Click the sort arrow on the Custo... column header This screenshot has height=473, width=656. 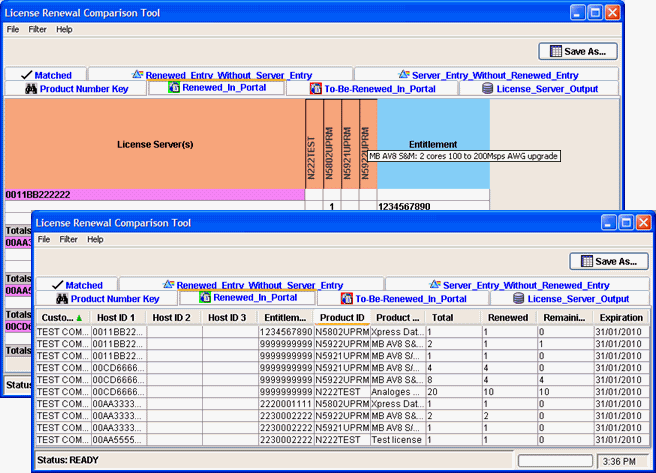coord(80,318)
